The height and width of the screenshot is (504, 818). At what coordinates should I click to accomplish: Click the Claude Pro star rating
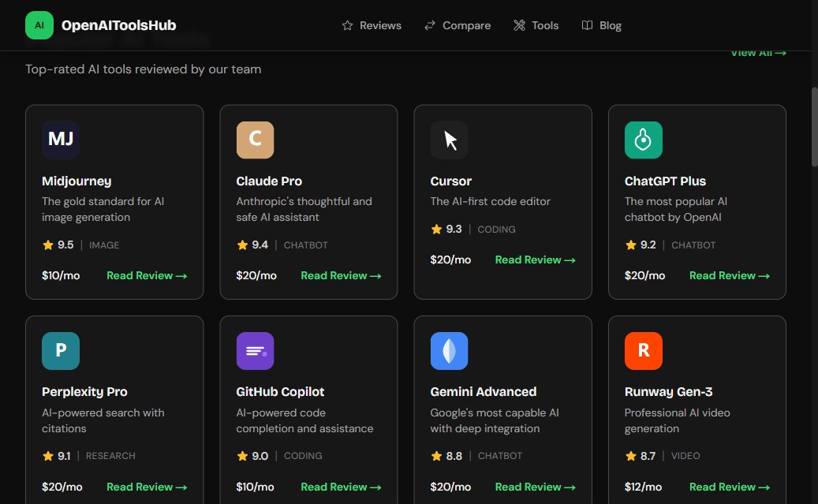pyautogui.click(x=253, y=245)
